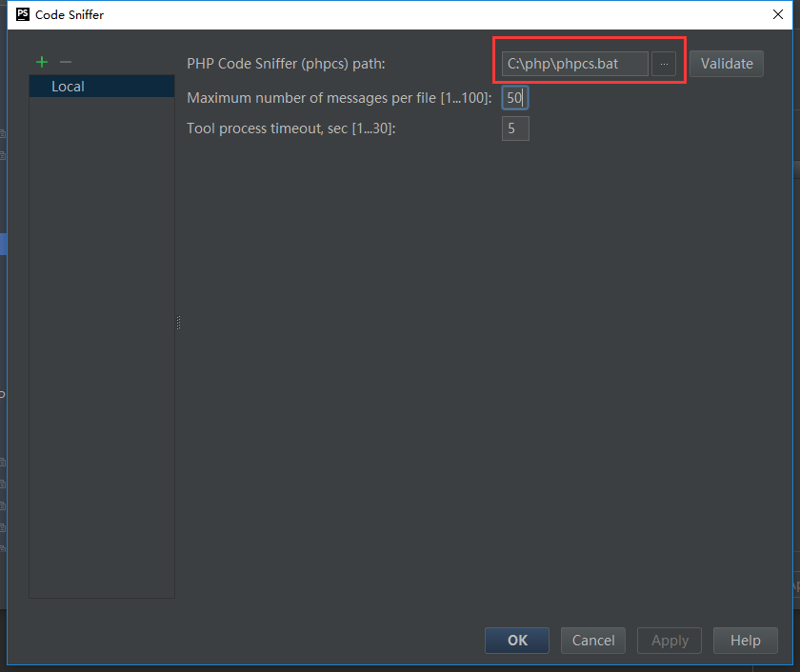The width and height of the screenshot is (800, 672).
Task: Open Help for Code Sniffer
Action: click(746, 641)
